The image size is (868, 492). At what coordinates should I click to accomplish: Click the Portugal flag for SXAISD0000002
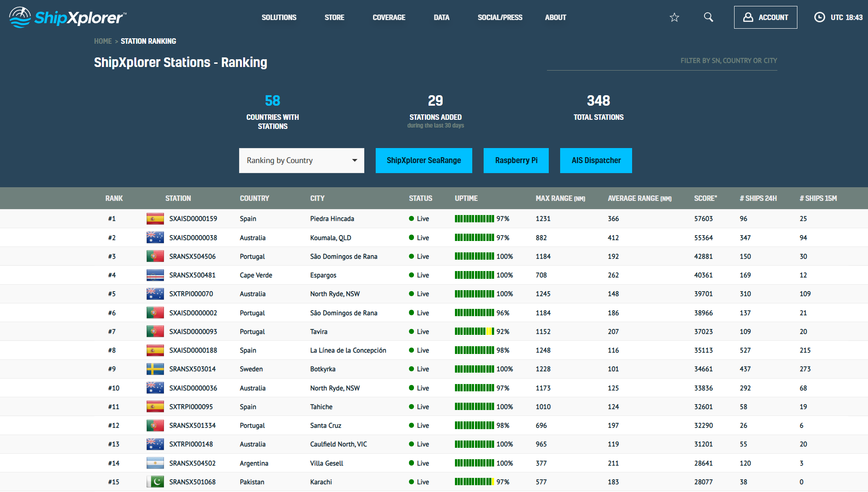(155, 313)
